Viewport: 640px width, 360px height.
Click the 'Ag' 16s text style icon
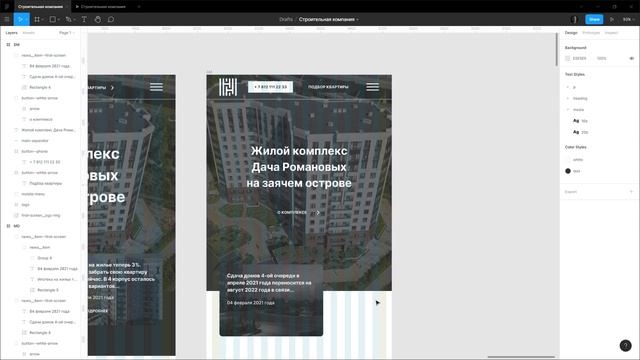coord(576,121)
